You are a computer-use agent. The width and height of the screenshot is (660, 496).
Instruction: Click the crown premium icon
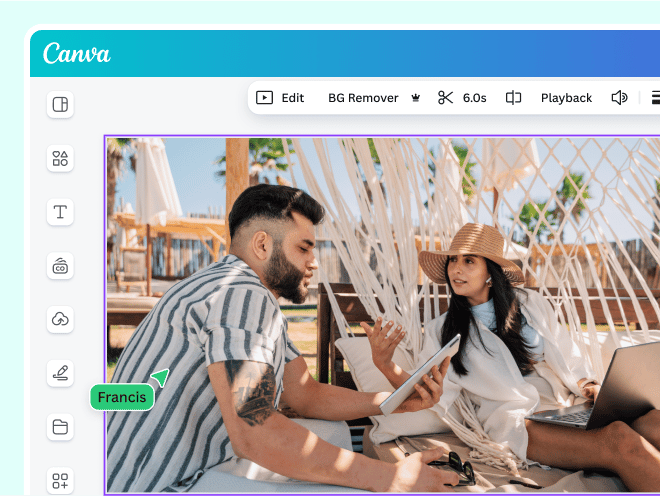415,98
